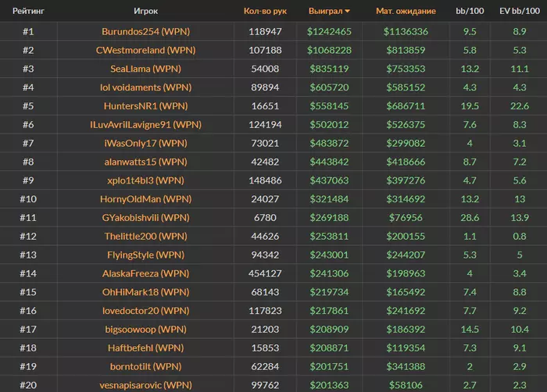Select the #5 rank cell
This screenshot has width=547, height=392.
pos(28,106)
